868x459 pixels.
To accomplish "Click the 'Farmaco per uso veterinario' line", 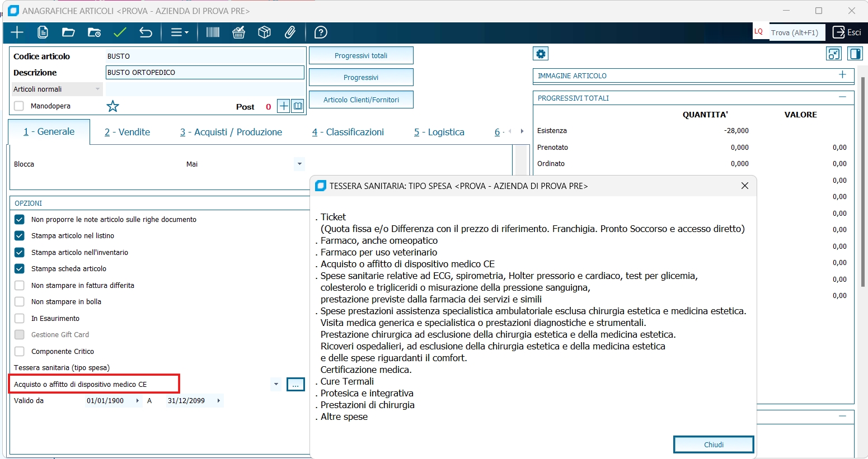I will 379,252.
